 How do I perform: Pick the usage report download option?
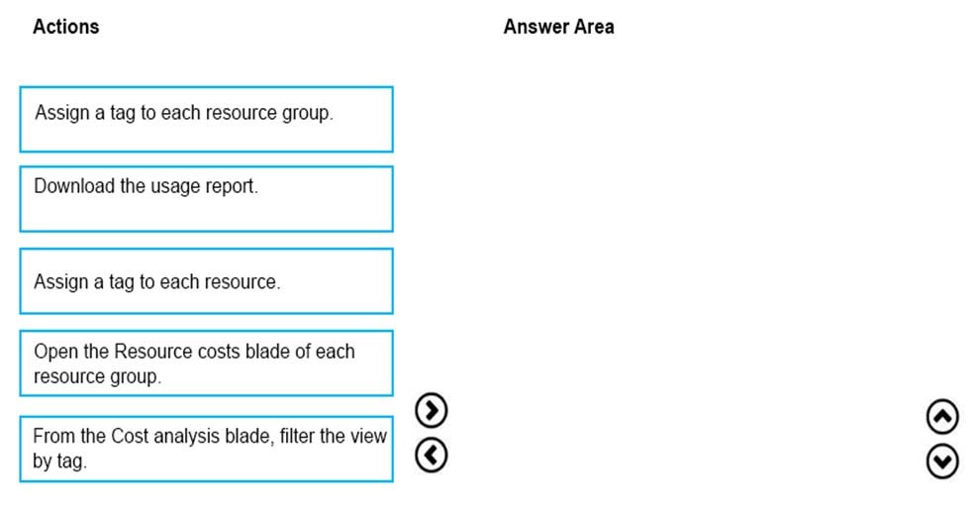pos(206,199)
